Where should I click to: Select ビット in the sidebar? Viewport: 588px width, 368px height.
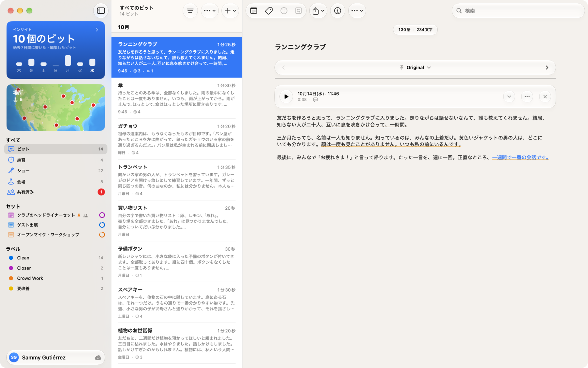click(x=56, y=149)
